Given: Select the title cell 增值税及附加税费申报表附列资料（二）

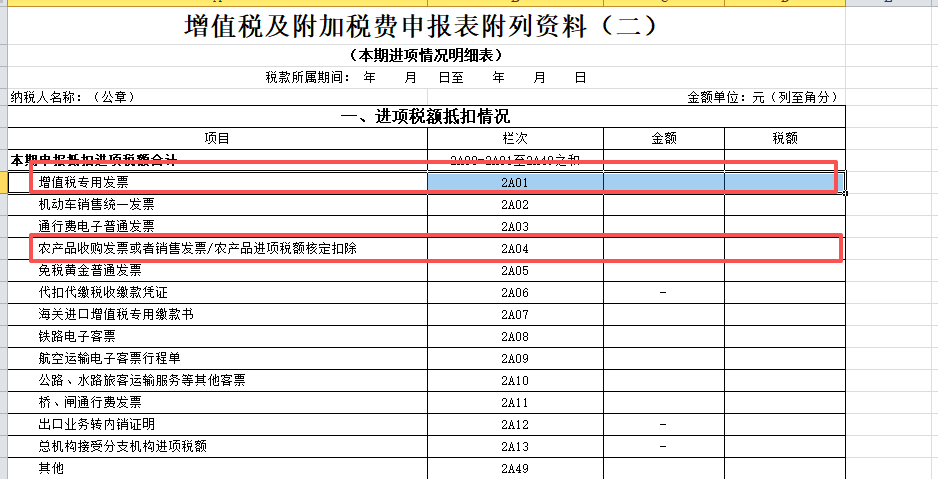Looking at the screenshot, I should [x=426, y=26].
